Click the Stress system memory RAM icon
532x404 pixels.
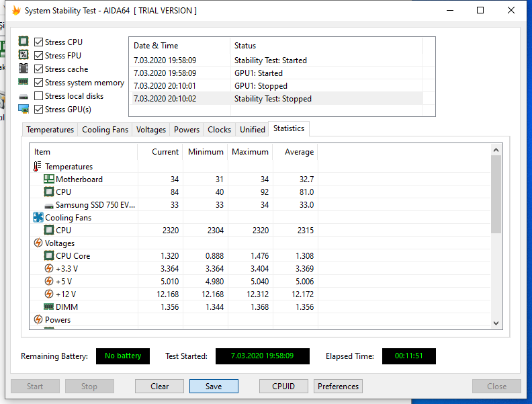tap(24, 81)
